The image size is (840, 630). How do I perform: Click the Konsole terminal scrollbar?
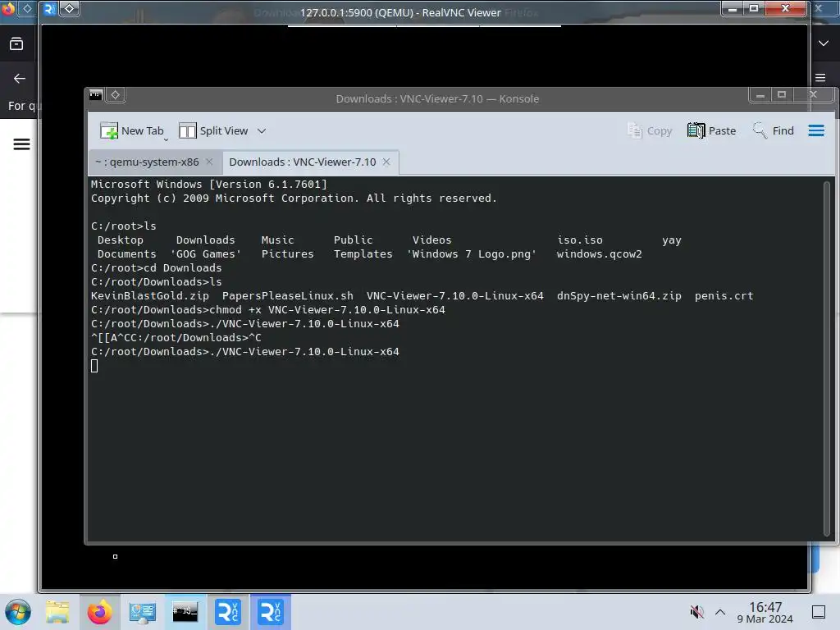[827, 358]
